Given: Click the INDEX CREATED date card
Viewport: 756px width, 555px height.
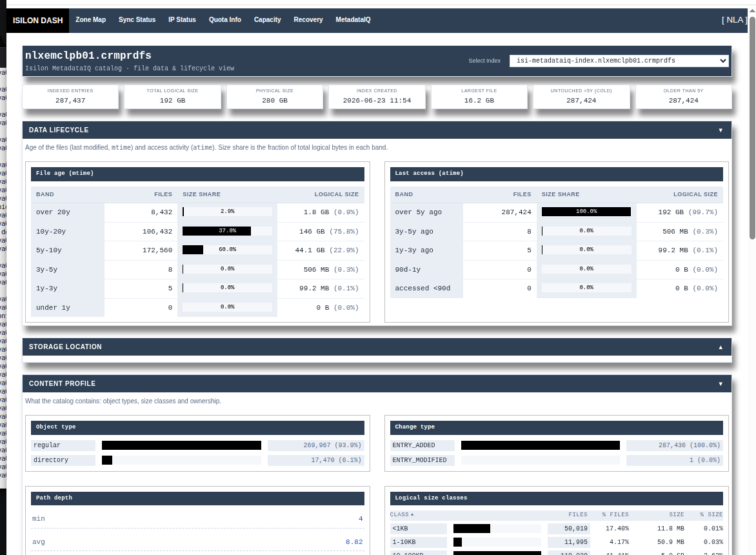Looking at the screenshot, I should point(377,96).
